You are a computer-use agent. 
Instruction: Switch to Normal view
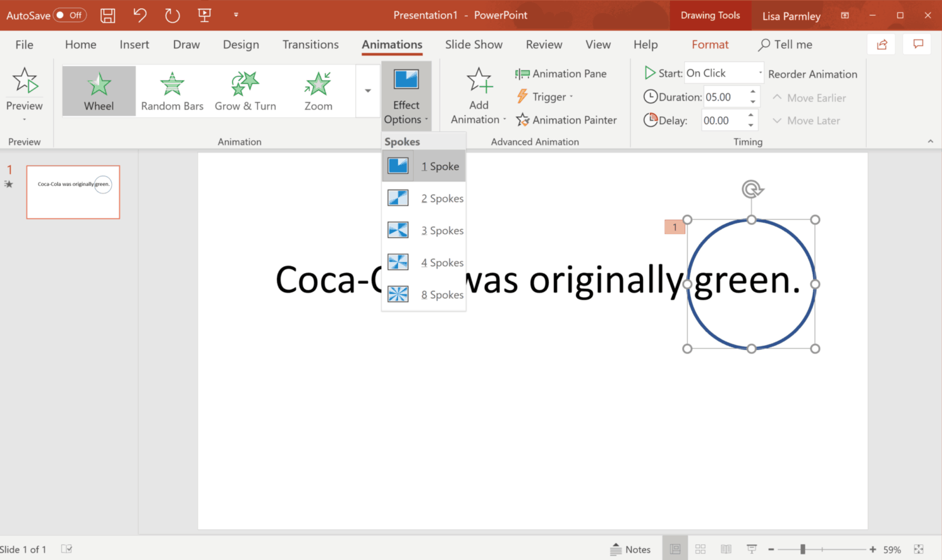(675, 549)
